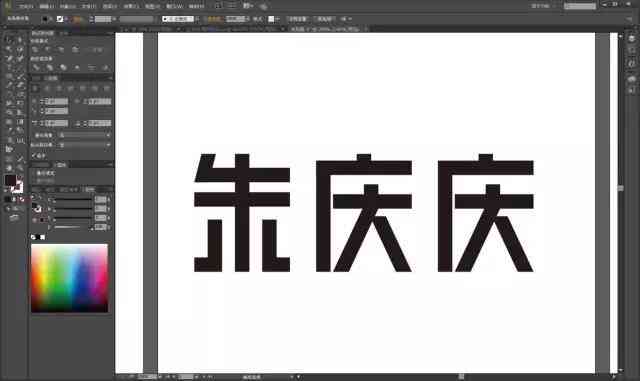Open the Object menu
Viewport: 640px width, 381px height.
point(68,7)
